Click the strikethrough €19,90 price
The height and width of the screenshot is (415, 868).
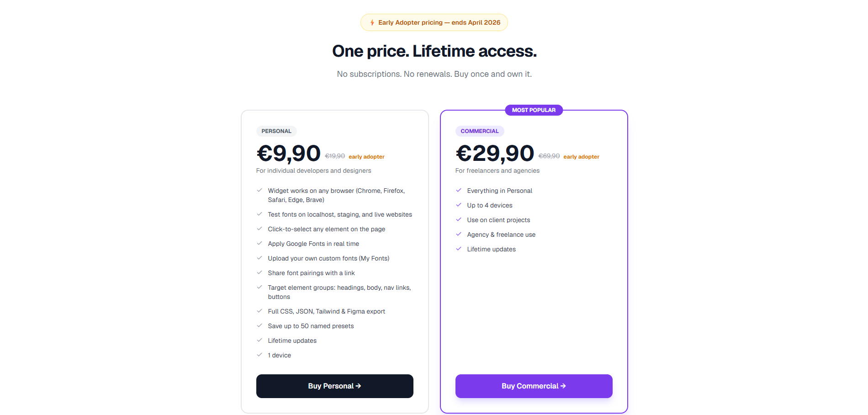tap(335, 155)
